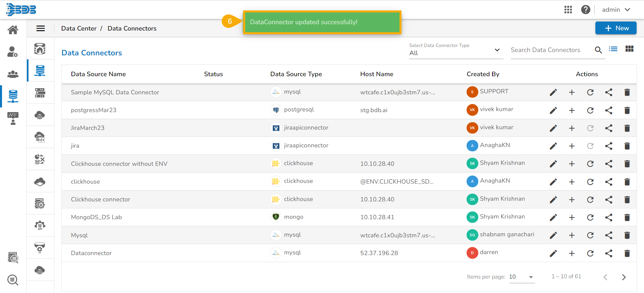The image size is (644, 293).
Task: Go to Home in left sidebar
Action: pyautogui.click(x=13, y=30)
